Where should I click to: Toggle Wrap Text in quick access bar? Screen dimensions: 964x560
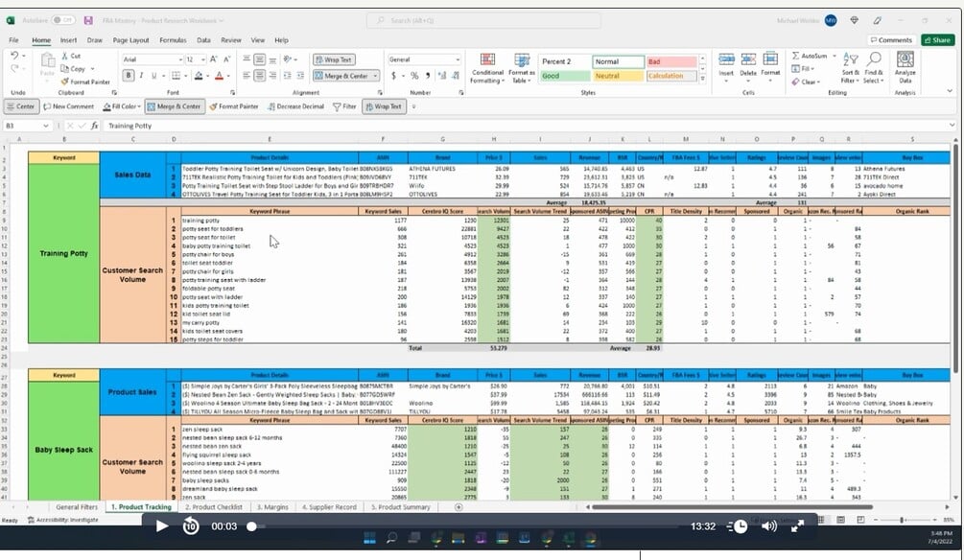point(383,106)
